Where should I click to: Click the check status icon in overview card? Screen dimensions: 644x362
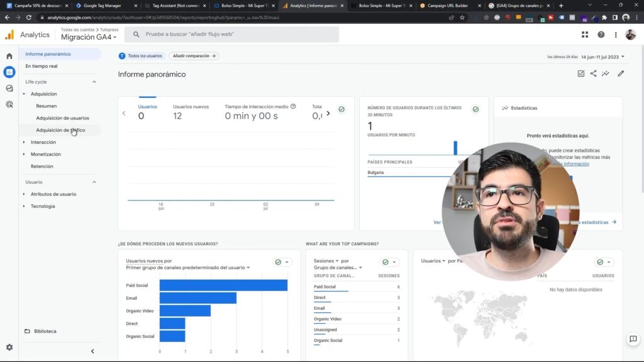click(x=341, y=109)
